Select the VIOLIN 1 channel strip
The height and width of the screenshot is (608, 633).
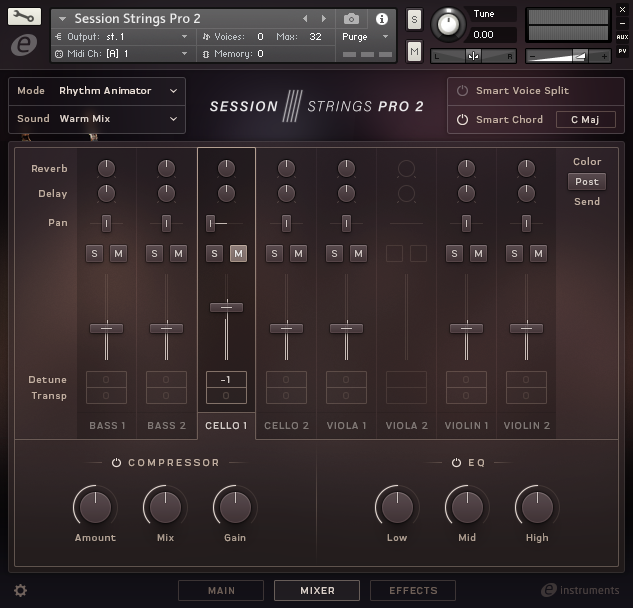point(466,426)
